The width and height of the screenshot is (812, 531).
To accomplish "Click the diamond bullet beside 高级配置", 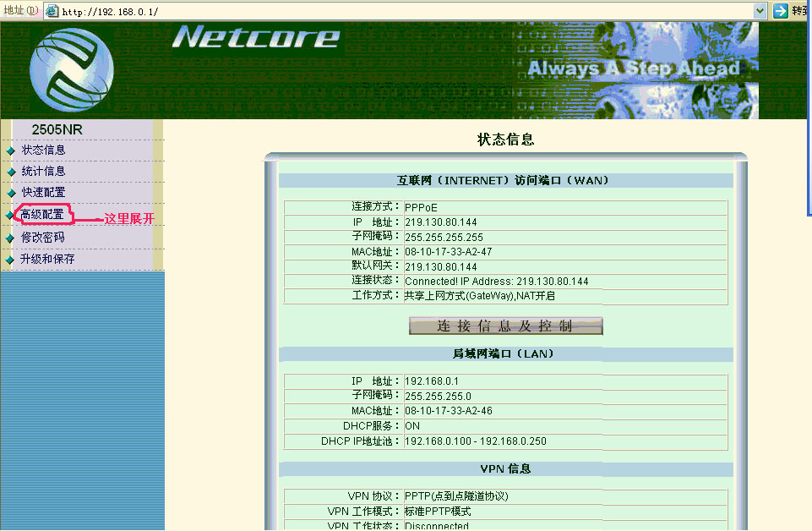I will pos(10,216).
